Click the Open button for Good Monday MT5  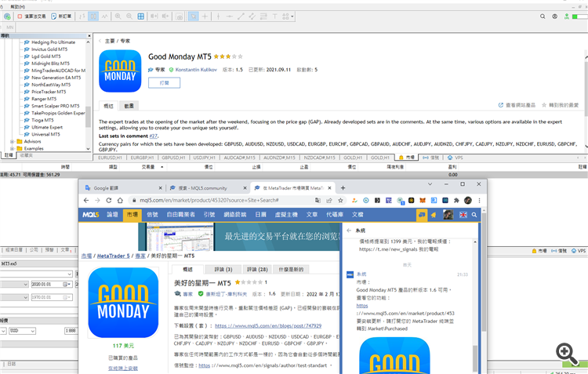[x=165, y=83]
